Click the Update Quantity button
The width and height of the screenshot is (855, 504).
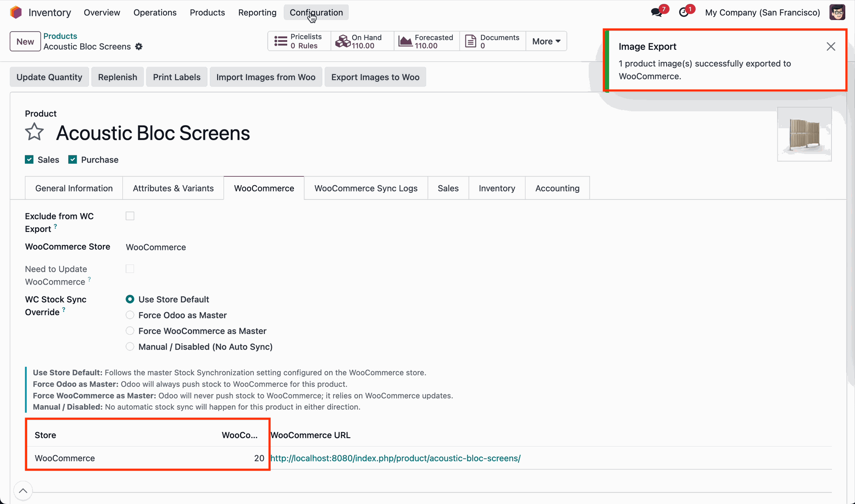tap(49, 77)
